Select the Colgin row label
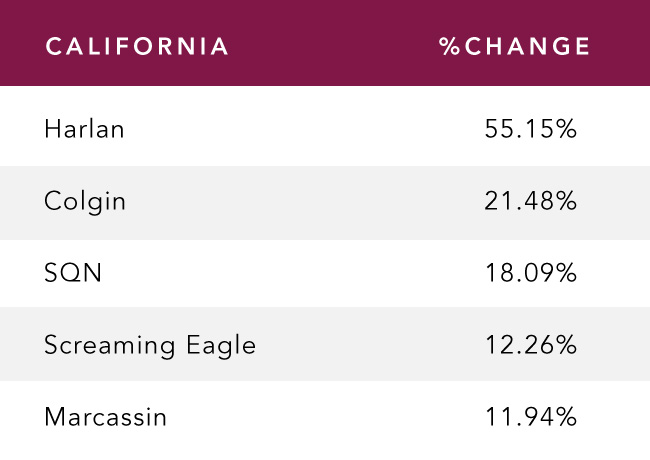The height and width of the screenshot is (460, 650). coord(85,203)
